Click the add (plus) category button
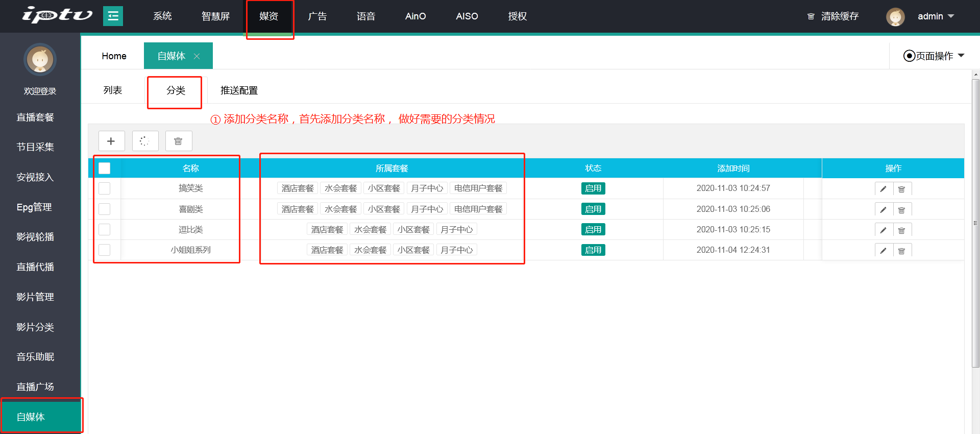The width and height of the screenshot is (980, 434). tap(111, 141)
